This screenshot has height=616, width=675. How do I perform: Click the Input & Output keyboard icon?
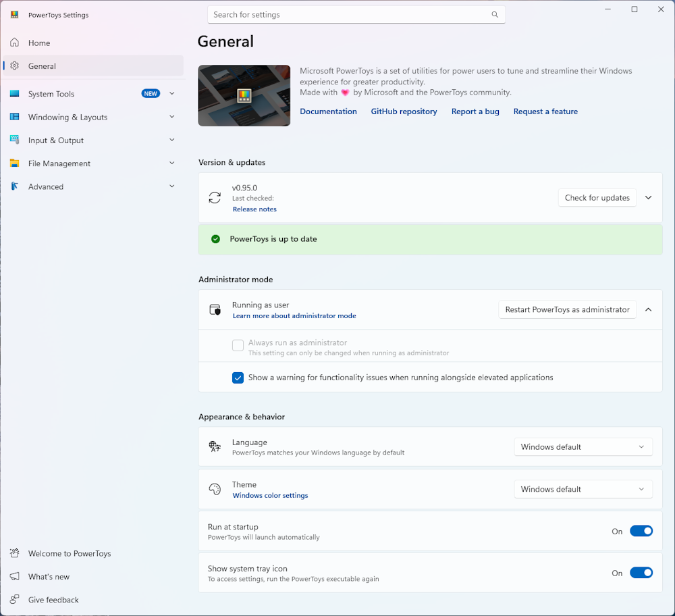tap(14, 140)
